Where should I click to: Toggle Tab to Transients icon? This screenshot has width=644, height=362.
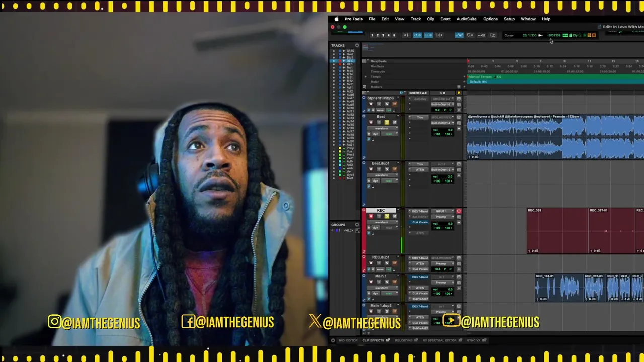407,35
